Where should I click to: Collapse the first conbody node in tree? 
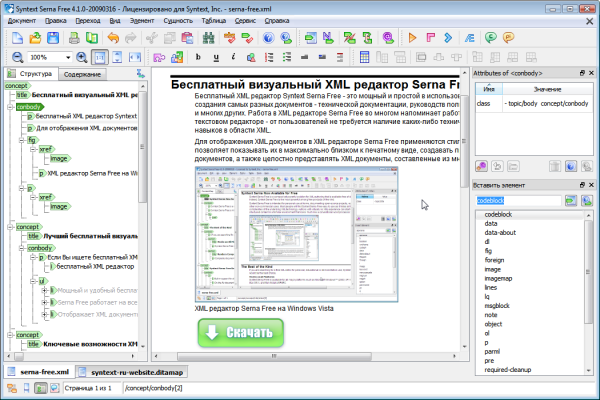click(10, 107)
